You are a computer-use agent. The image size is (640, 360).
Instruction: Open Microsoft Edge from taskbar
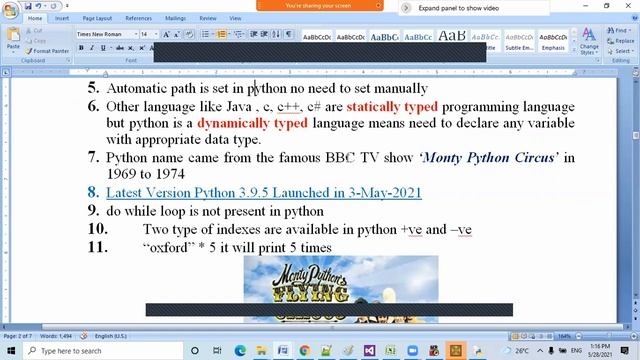click(240, 351)
